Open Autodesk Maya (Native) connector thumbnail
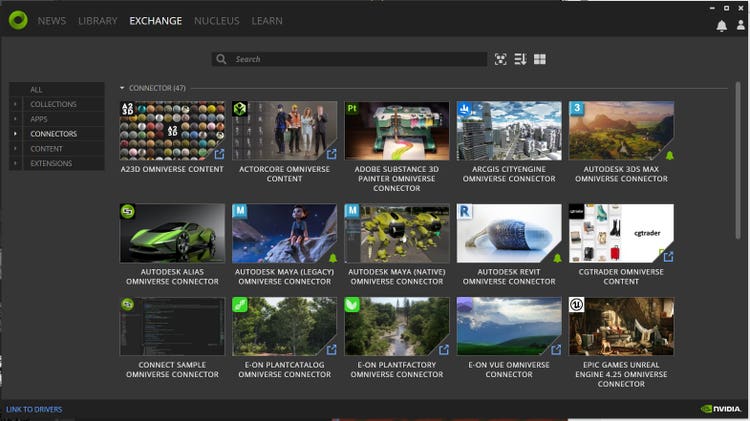 (397, 233)
